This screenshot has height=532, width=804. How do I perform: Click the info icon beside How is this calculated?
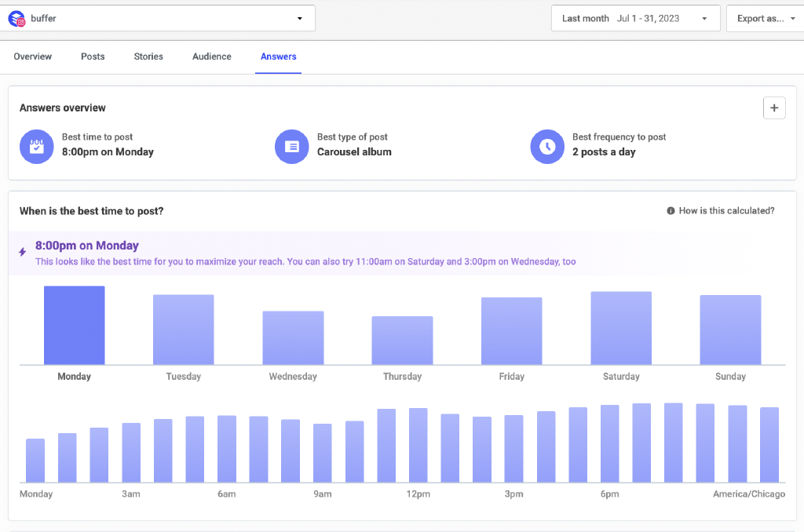671,211
